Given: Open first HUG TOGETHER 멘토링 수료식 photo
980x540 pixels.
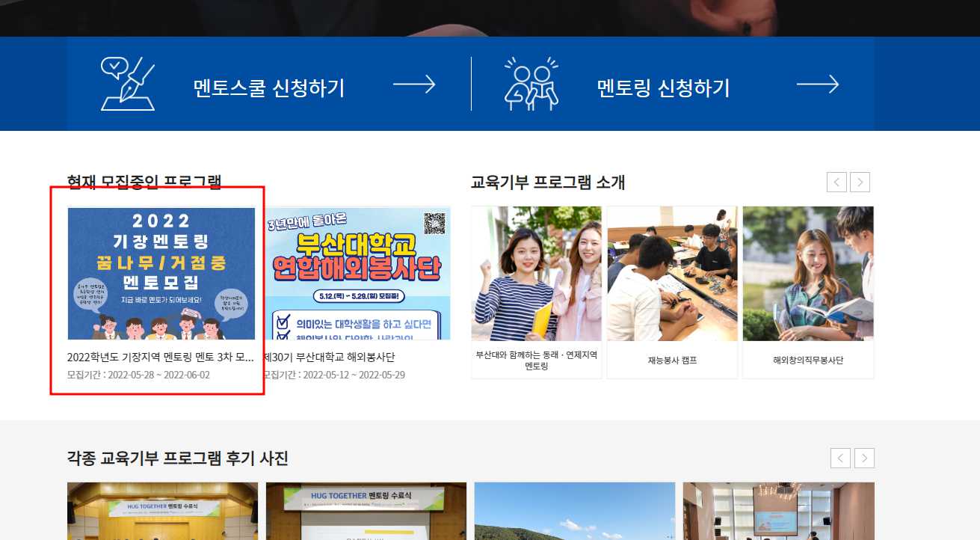Looking at the screenshot, I should [162, 511].
